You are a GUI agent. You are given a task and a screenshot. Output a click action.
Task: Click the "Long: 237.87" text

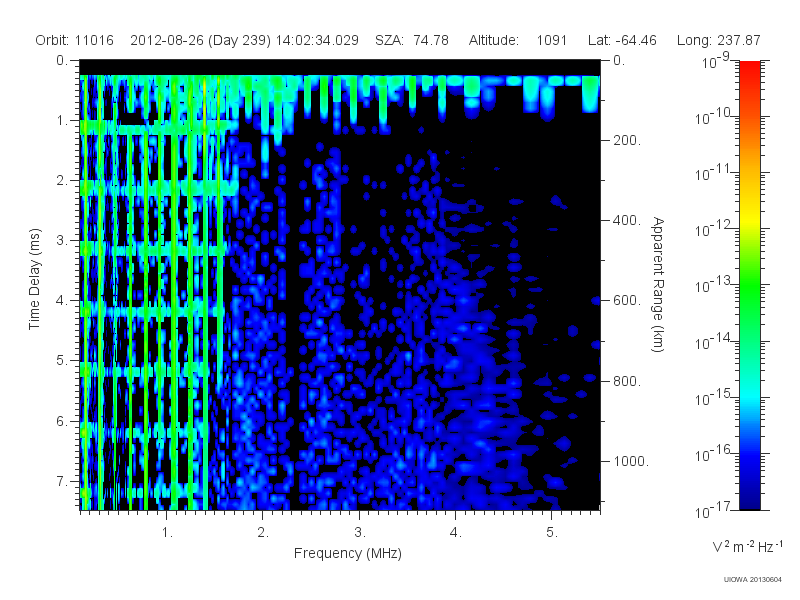pos(719,40)
